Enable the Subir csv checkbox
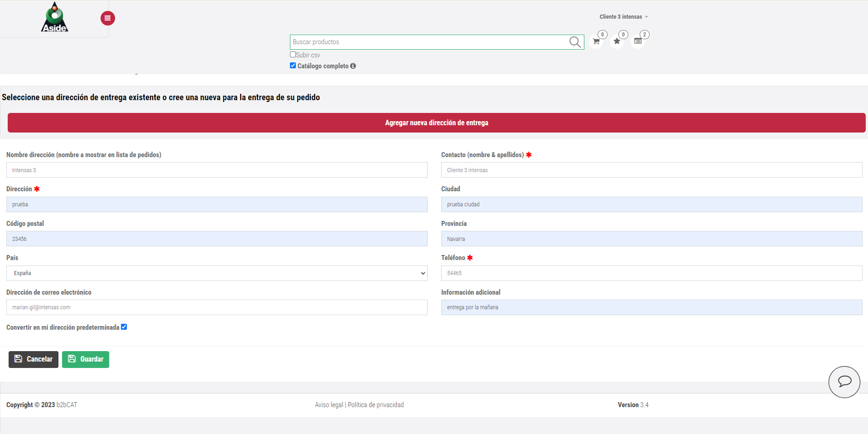This screenshot has width=868, height=434. click(x=293, y=55)
